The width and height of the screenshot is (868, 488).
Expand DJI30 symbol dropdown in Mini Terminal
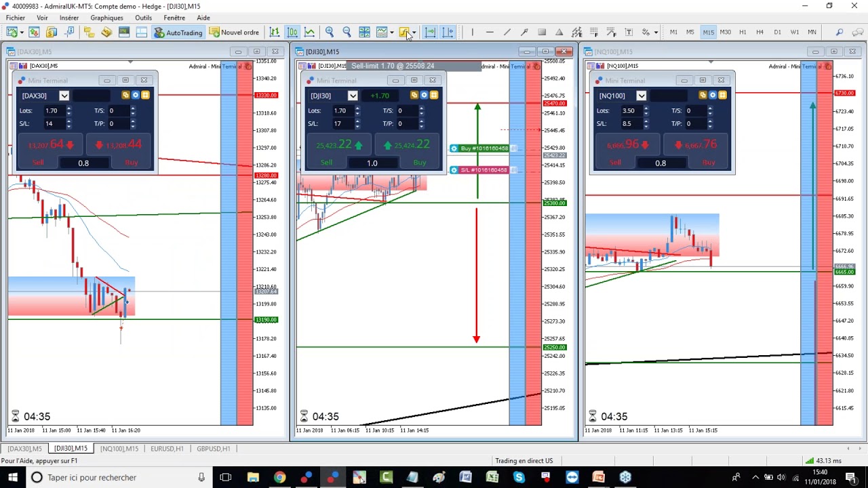pos(353,96)
